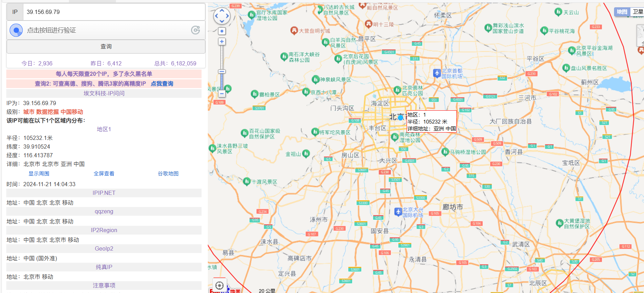
Task: Click the 点击按钮进行验证 verification button
Action: pyautogui.click(x=106, y=30)
